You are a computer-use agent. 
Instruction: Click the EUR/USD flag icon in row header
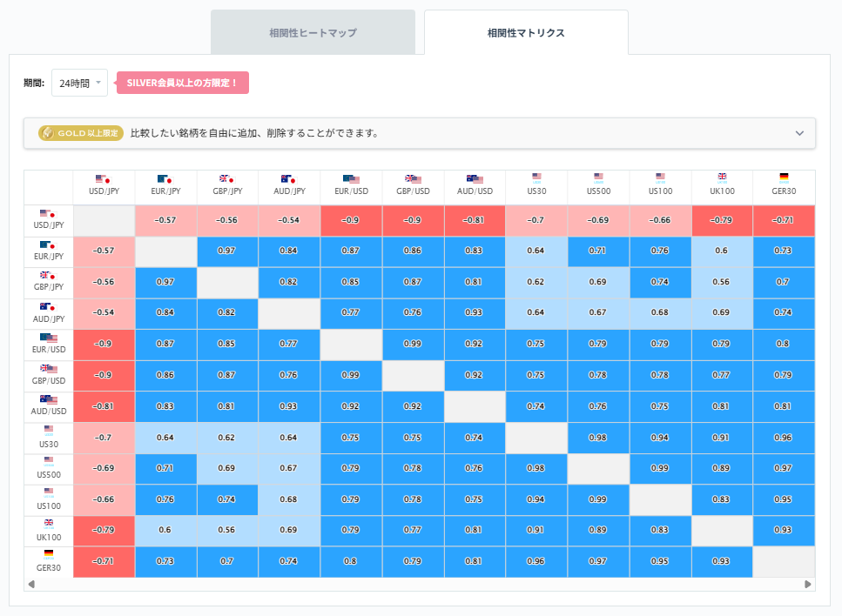[x=48, y=338]
